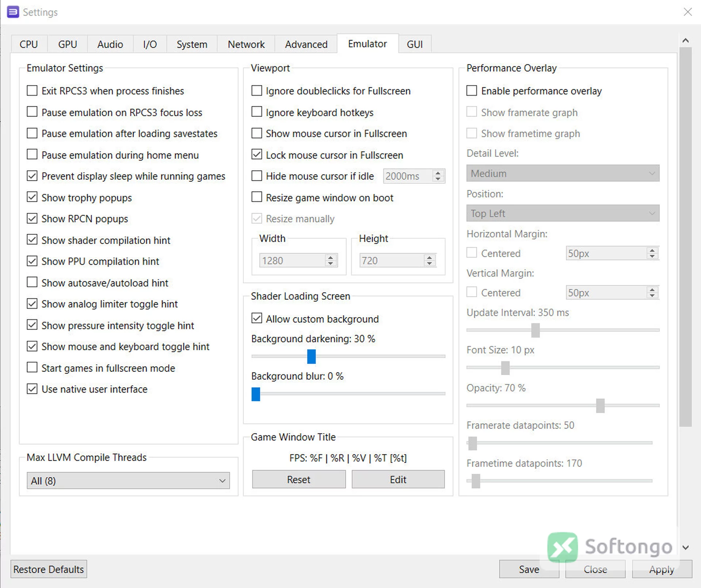Increase viewport Width spinner value
This screenshot has width=701, height=588.
(330, 258)
